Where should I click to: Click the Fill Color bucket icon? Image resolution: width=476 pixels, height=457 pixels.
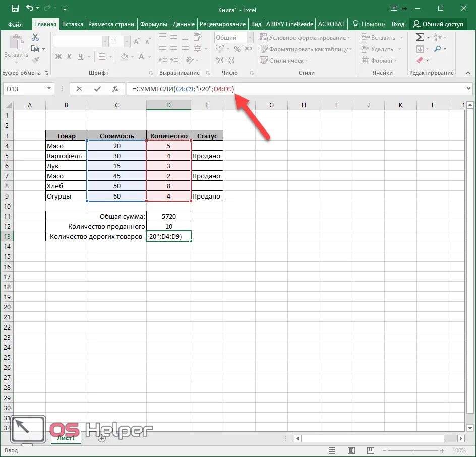[x=124, y=57]
